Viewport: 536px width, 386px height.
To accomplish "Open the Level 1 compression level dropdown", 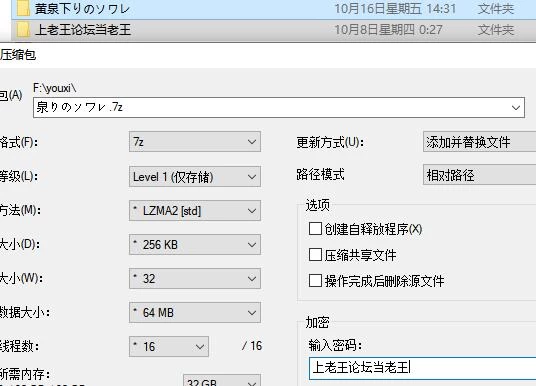I will click(x=195, y=176).
